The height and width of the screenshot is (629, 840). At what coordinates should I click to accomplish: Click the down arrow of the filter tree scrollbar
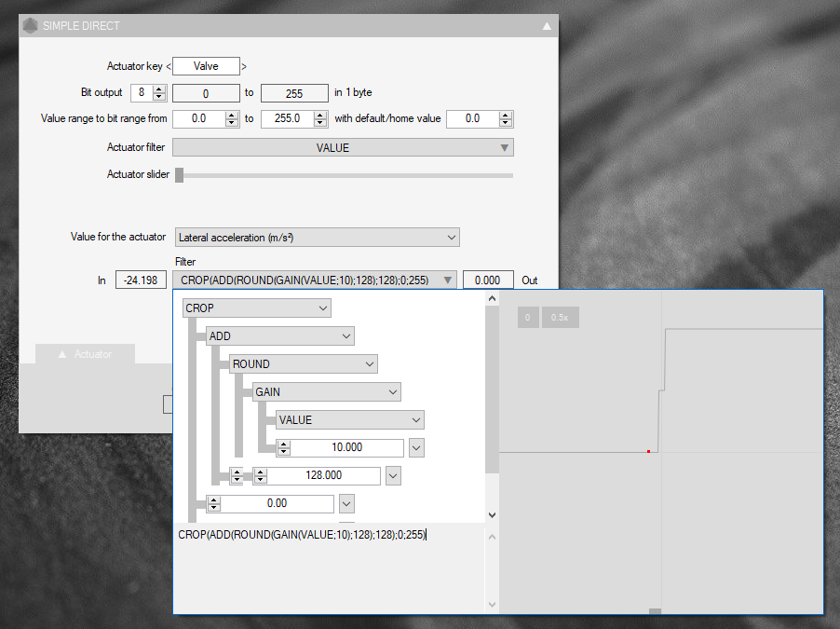point(492,514)
